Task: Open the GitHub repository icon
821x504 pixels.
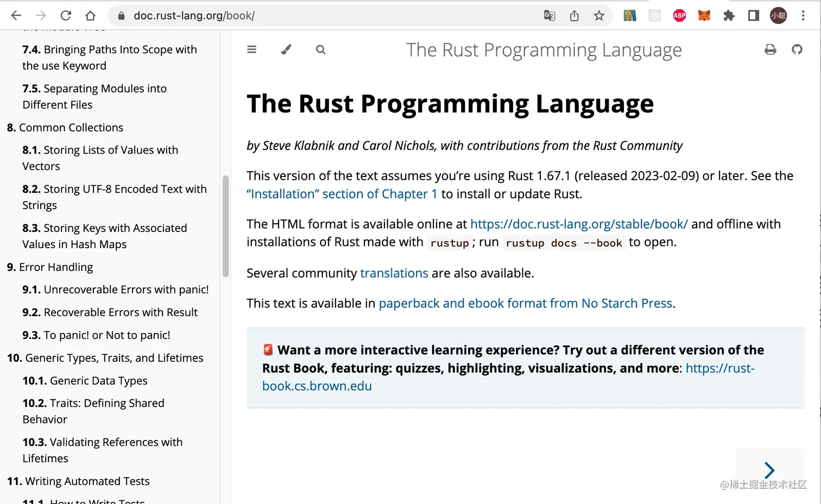Action: [x=797, y=49]
